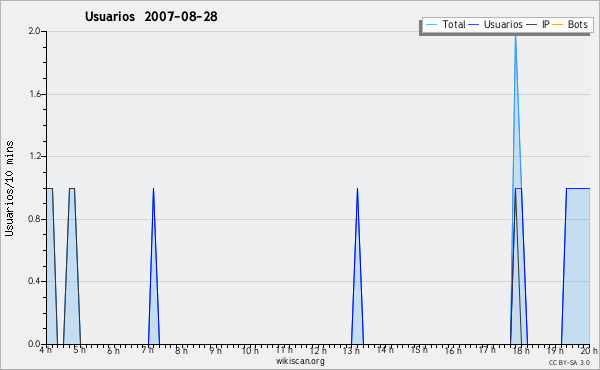
Task: Click the '10 h' x-axis label
Action: 250,350
